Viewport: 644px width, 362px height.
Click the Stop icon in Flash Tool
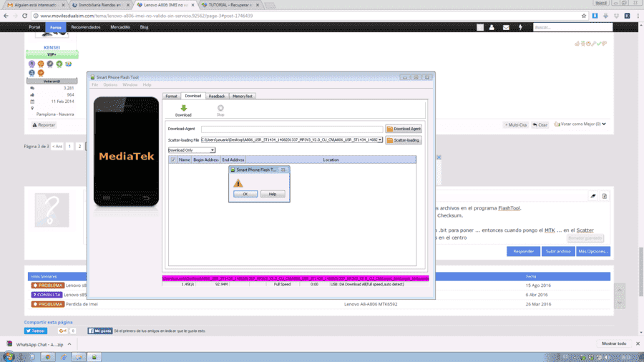(220, 108)
